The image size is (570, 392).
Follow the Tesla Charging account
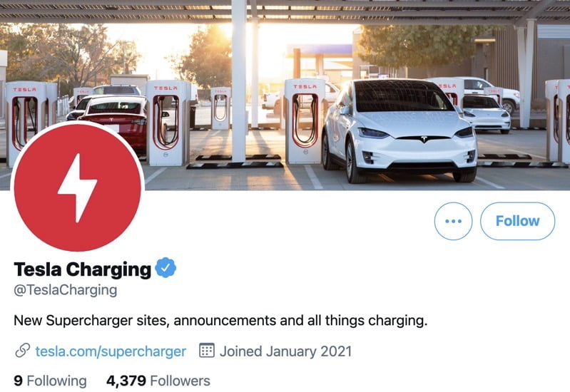click(x=517, y=221)
